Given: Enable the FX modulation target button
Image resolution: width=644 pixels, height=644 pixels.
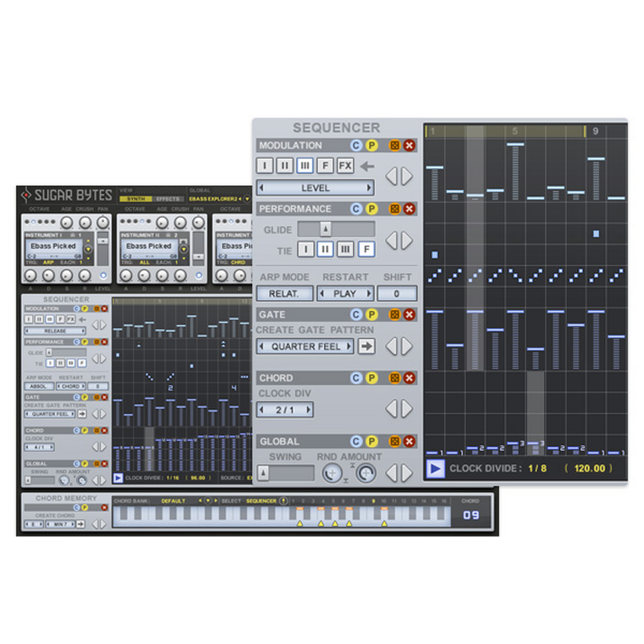Looking at the screenshot, I should coord(345,166).
